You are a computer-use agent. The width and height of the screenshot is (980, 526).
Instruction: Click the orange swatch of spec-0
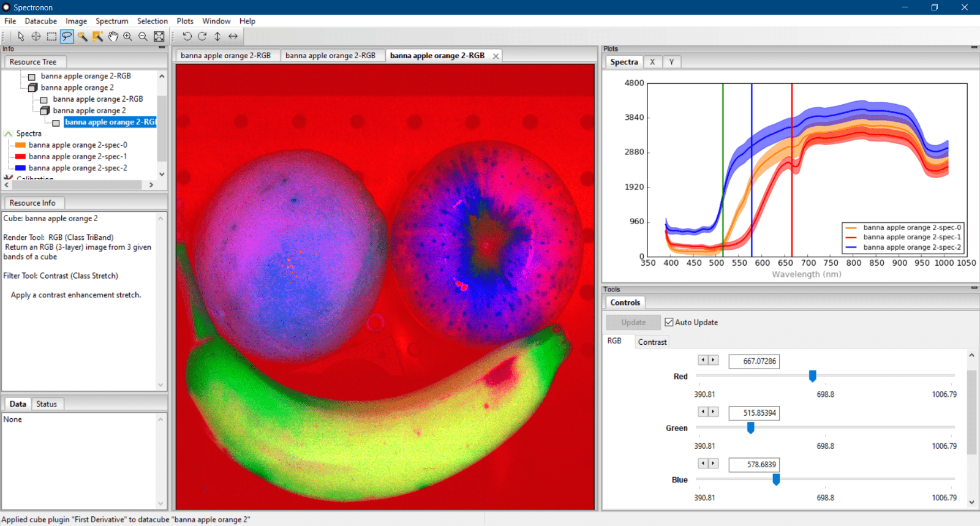coord(20,145)
